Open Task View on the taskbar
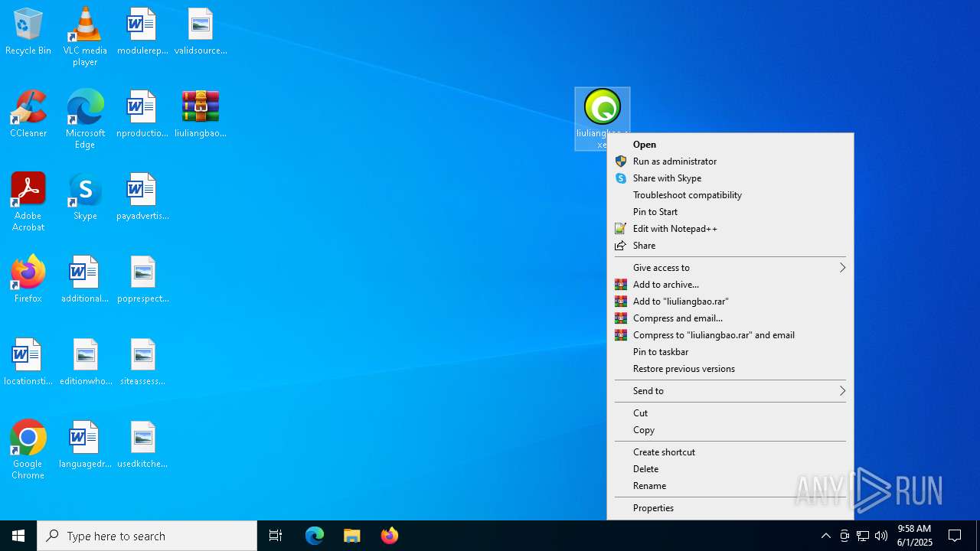The image size is (980, 551). click(x=276, y=536)
